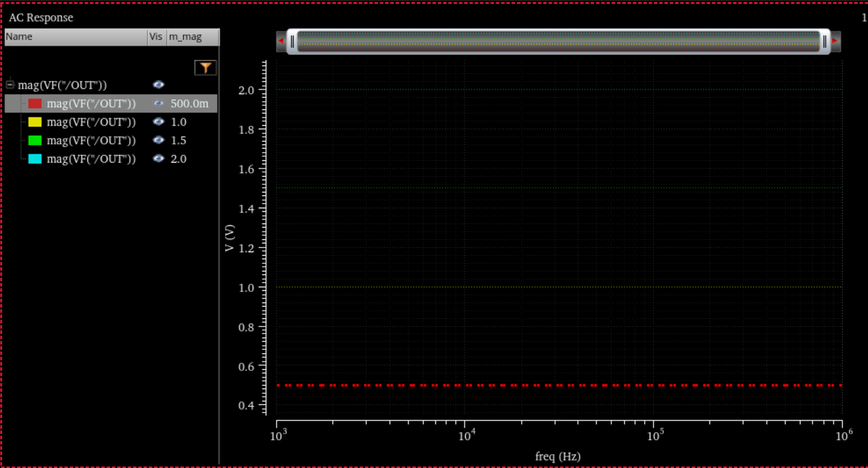868x468 pixels.
Task: Hide the 1.5 green trace eye
Action: click(159, 140)
